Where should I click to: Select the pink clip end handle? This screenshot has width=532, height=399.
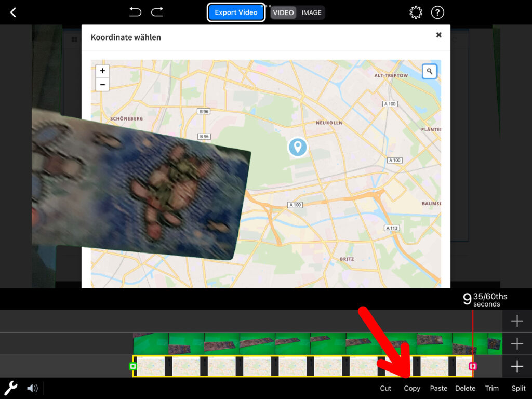tap(472, 366)
